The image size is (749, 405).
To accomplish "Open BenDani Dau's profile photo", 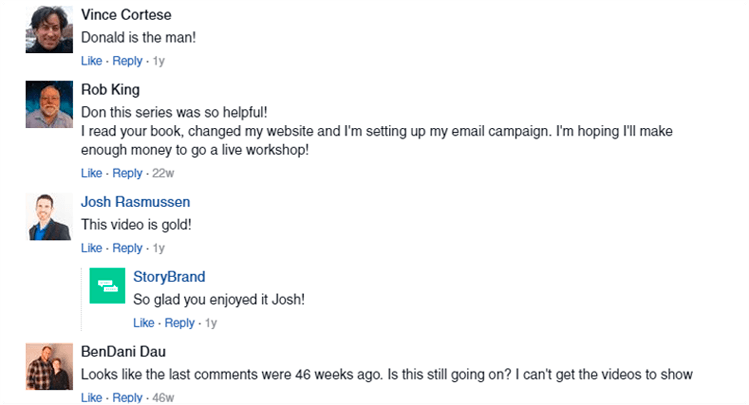I will pyautogui.click(x=49, y=366).
